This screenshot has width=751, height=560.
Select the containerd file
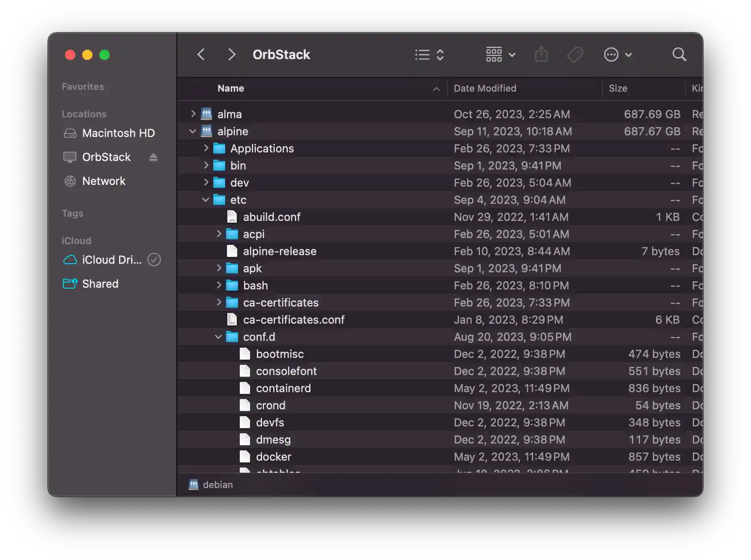(284, 388)
